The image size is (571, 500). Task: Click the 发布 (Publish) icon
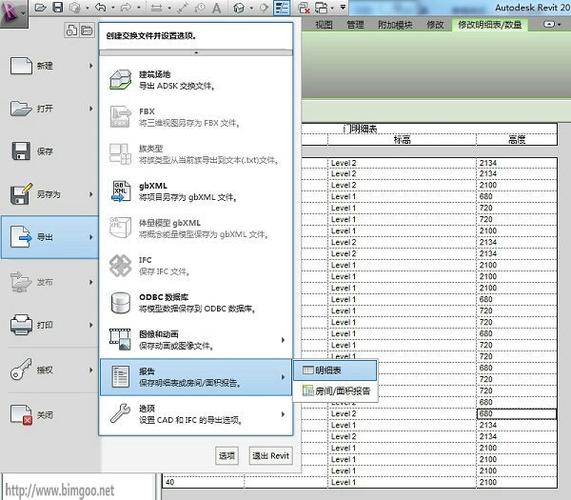click(x=21, y=282)
